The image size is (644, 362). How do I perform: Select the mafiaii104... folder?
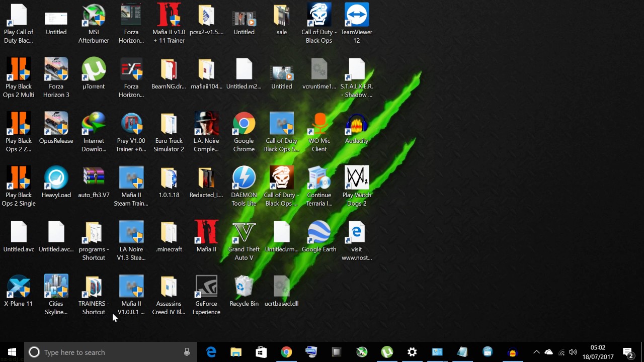tap(206, 73)
